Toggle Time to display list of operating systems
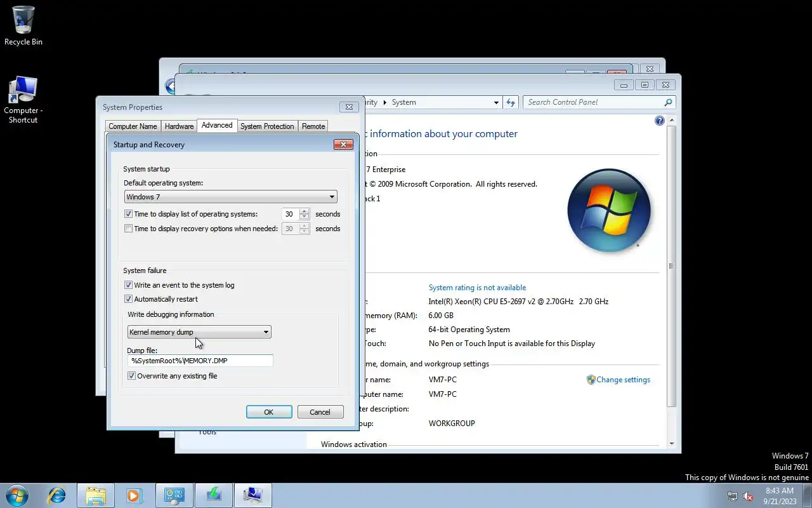Viewport: 812px width, 508px height. click(128, 214)
